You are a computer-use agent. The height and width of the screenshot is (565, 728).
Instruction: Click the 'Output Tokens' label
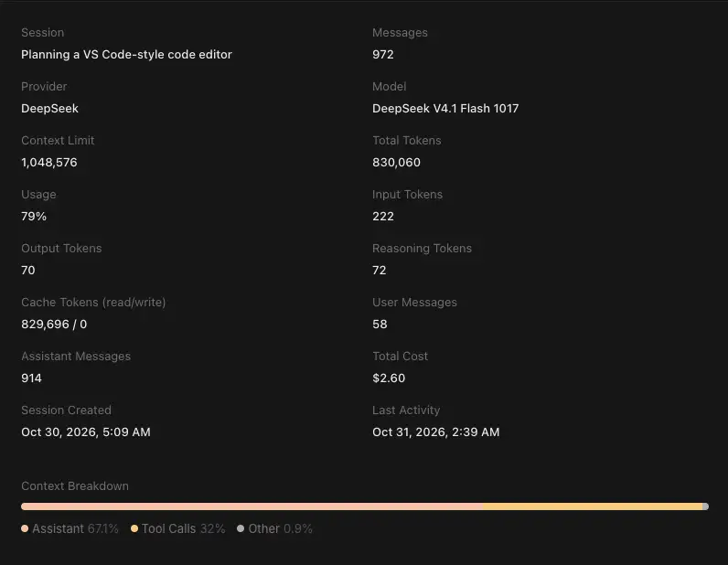point(61,248)
